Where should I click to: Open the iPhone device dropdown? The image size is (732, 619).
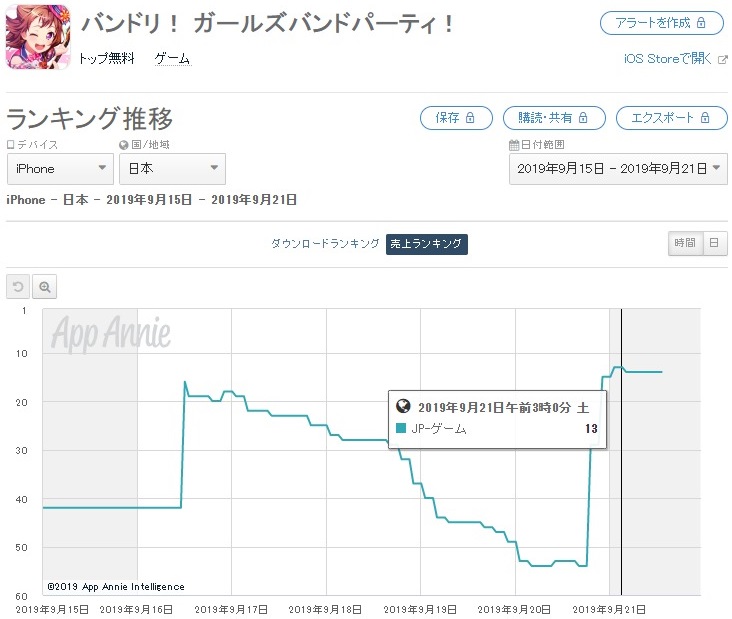click(x=60, y=169)
